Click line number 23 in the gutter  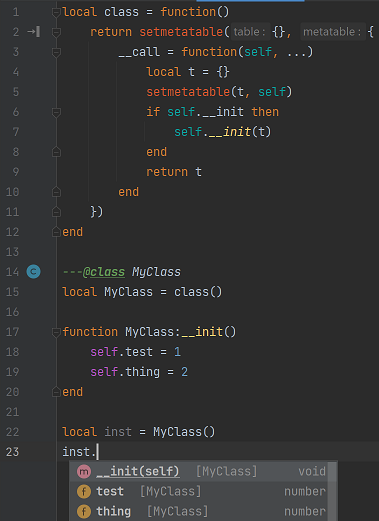(12, 452)
